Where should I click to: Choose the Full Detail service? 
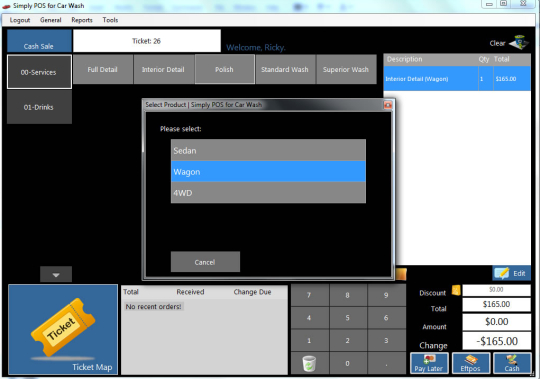(x=103, y=69)
